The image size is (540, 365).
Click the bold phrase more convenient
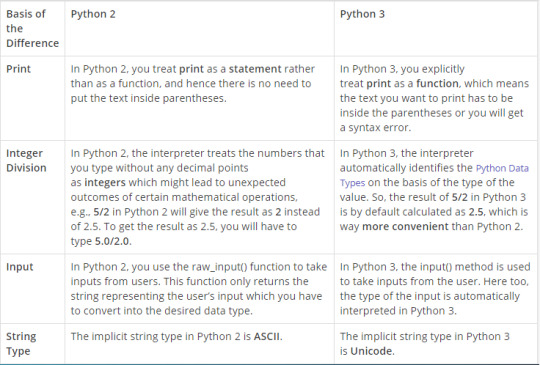(x=405, y=227)
